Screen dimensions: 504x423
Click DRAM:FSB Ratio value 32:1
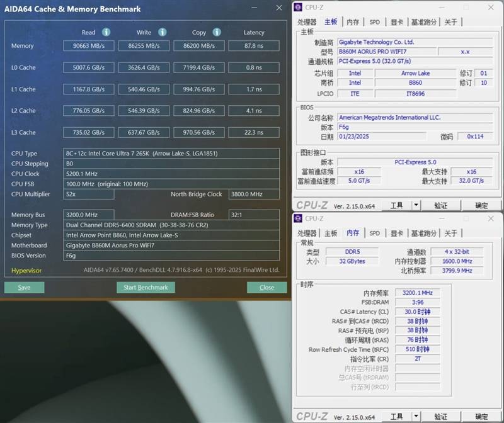[254, 215]
